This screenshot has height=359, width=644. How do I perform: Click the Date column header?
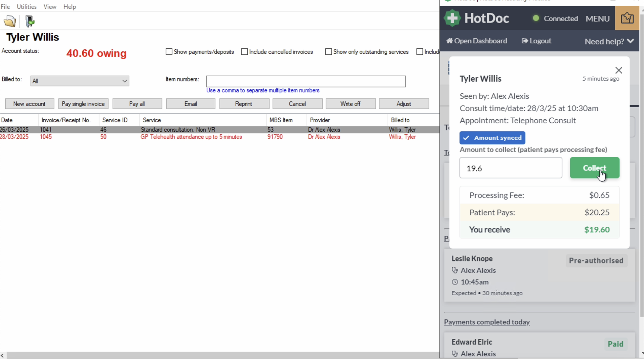tap(19, 120)
